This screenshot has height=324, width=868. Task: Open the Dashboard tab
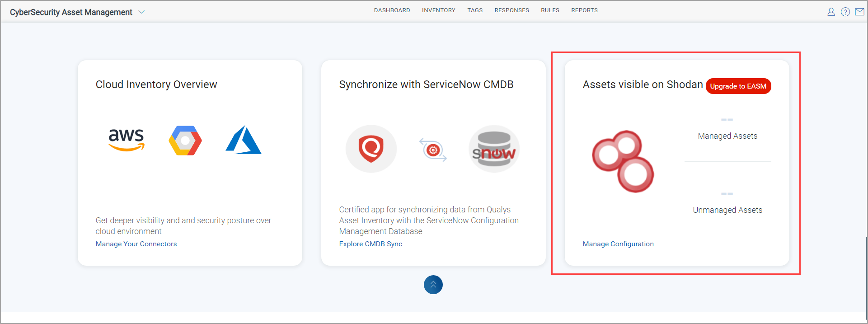point(392,10)
